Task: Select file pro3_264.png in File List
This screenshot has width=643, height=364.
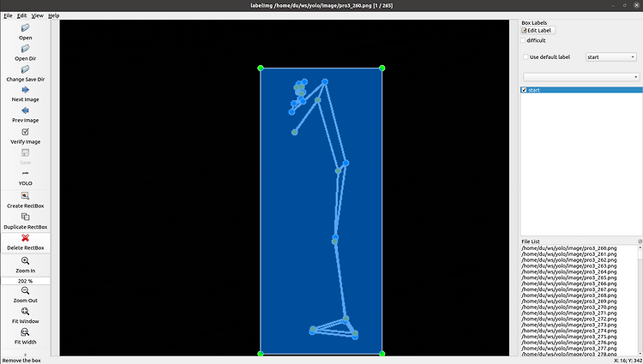Action: pyautogui.click(x=568, y=272)
